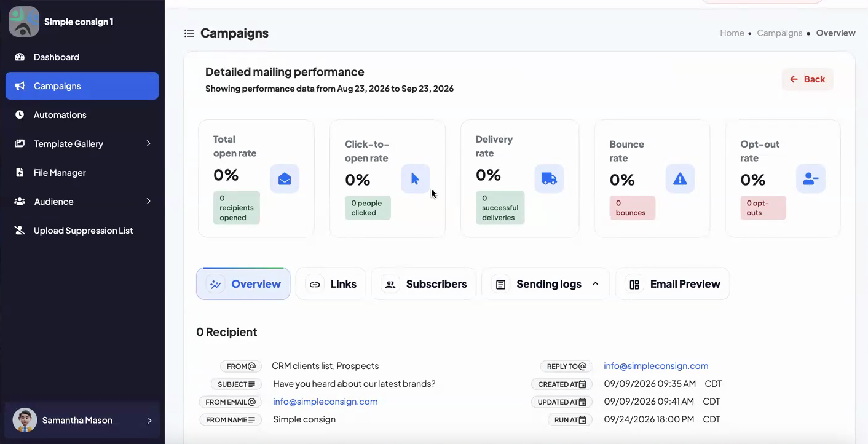868x444 pixels.
Task: Click the Audience people icon
Action: (x=20, y=202)
